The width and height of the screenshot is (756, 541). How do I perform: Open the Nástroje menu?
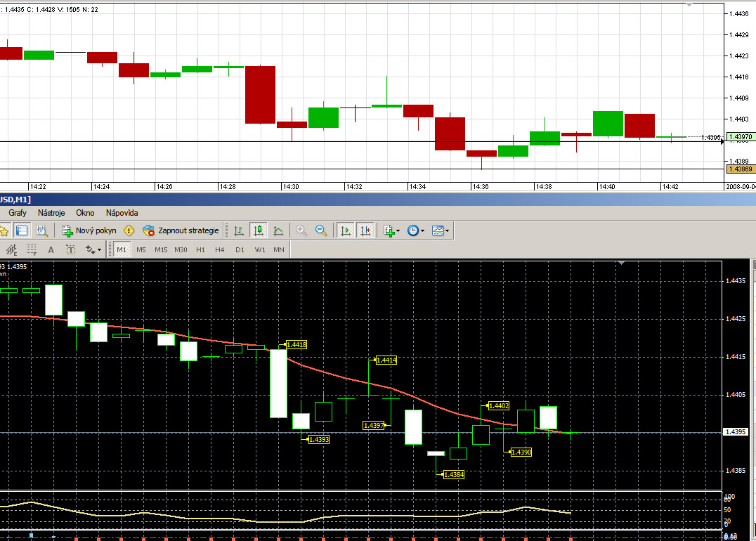(51, 213)
